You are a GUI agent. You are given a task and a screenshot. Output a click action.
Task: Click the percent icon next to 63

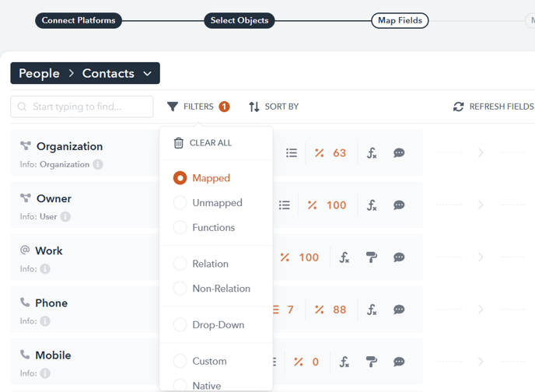pyautogui.click(x=319, y=153)
